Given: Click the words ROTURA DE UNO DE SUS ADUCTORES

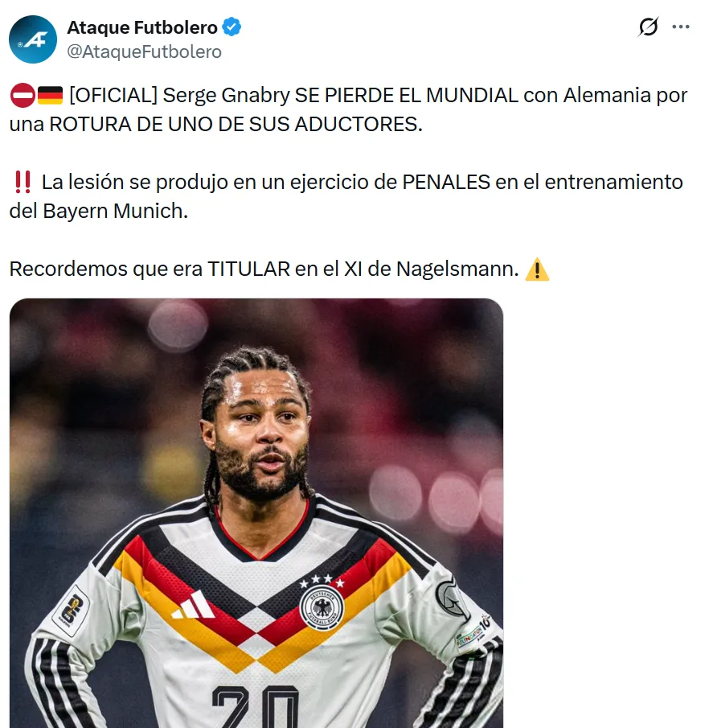Looking at the screenshot, I should pos(236,124).
